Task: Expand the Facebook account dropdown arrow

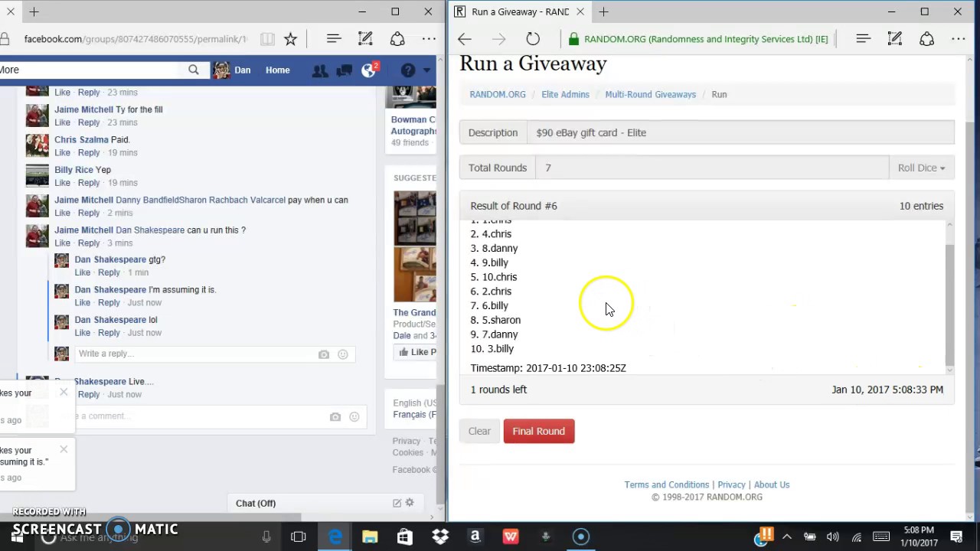Action: (428, 70)
